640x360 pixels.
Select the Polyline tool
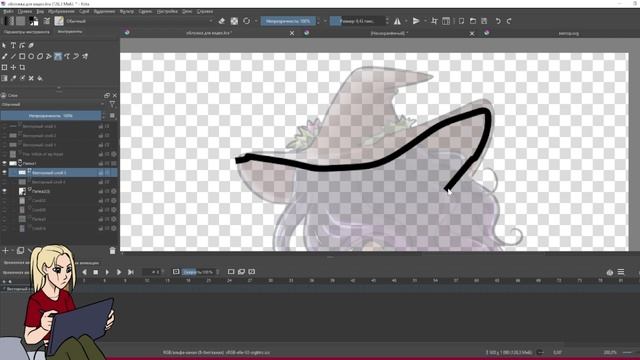(49, 56)
